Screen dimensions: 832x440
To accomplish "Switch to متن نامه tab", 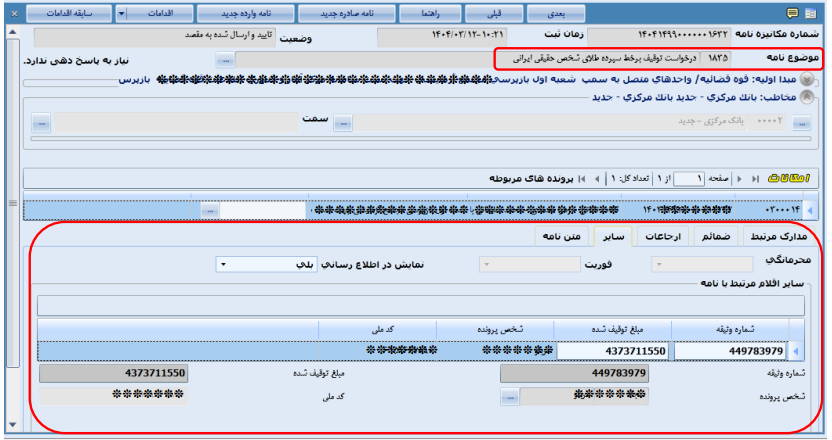I will pyautogui.click(x=561, y=236).
